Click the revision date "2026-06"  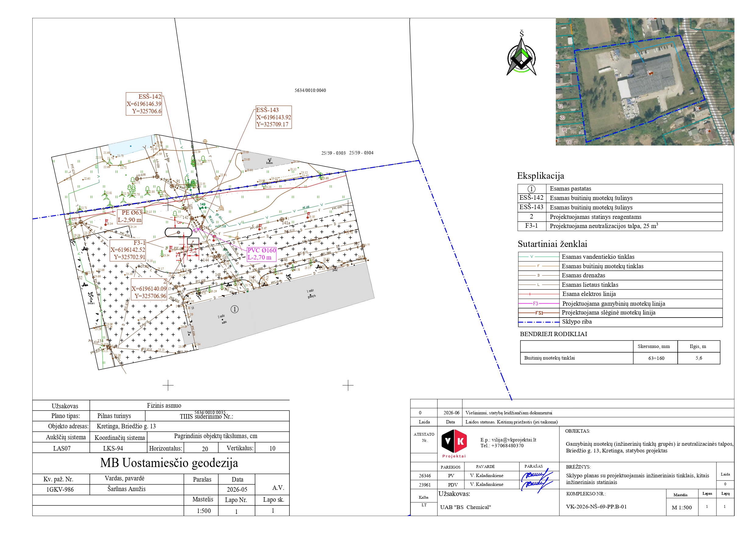pos(451,413)
